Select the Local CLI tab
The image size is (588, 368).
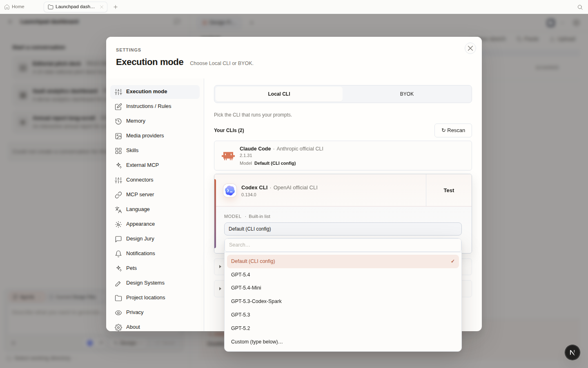tap(279, 94)
